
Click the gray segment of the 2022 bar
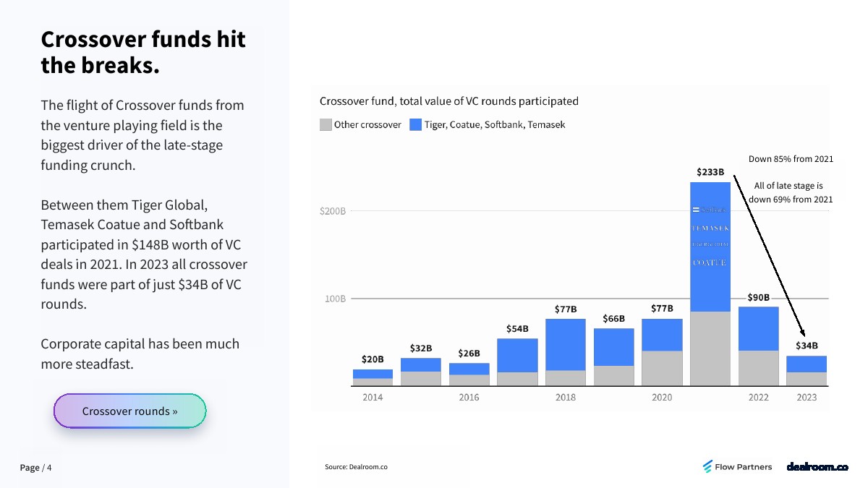[758, 367]
